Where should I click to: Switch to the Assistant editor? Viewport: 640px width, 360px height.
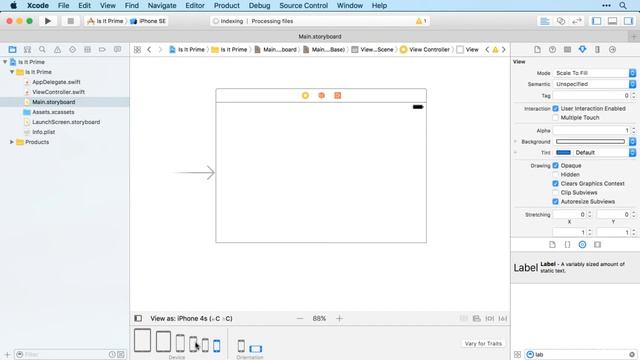(x=561, y=21)
